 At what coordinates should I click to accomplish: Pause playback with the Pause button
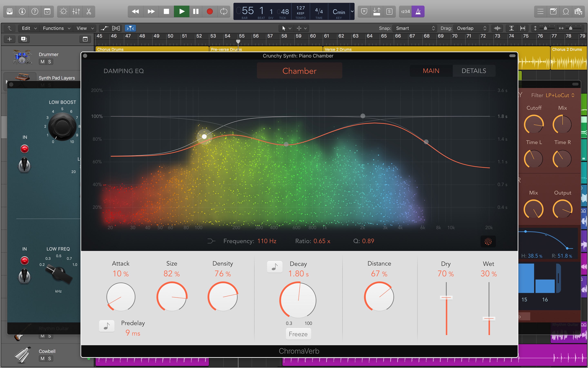196,11
